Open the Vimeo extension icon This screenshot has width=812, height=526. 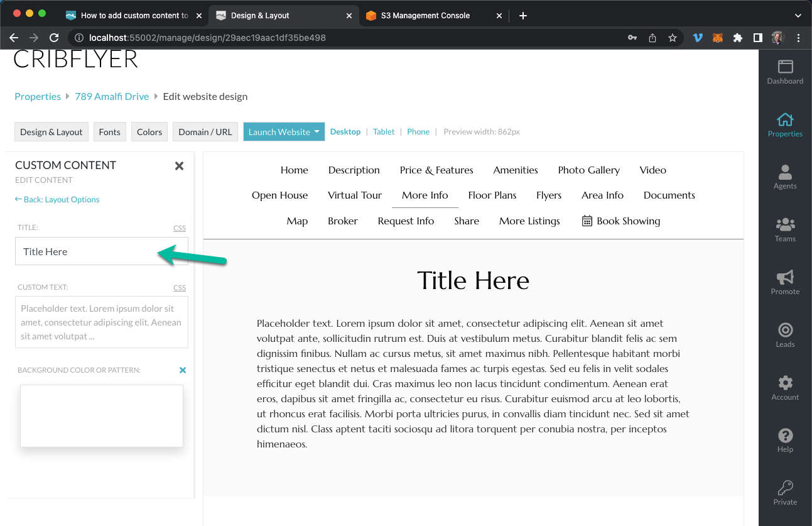click(x=698, y=38)
